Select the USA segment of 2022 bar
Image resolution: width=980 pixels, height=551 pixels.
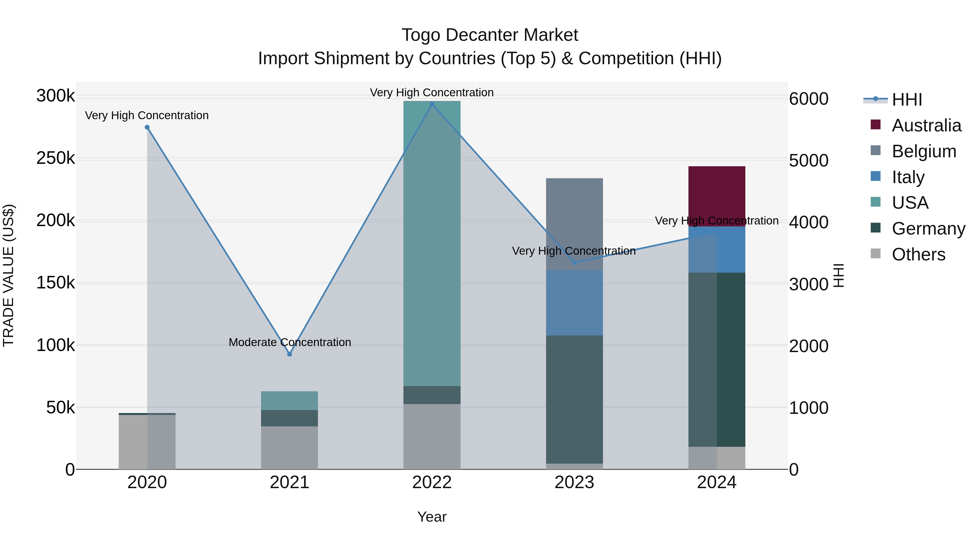click(x=432, y=244)
